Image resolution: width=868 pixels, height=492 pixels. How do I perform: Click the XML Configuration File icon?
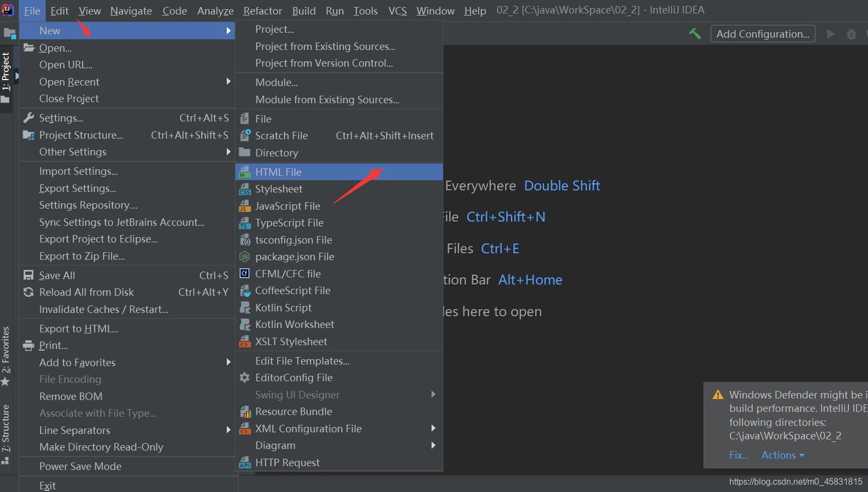245,429
